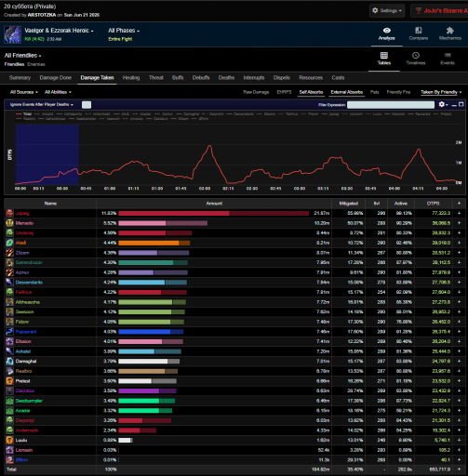Screen dimensions: 468x476
Task: Focus the Filter Expression input field
Action: [391, 105]
